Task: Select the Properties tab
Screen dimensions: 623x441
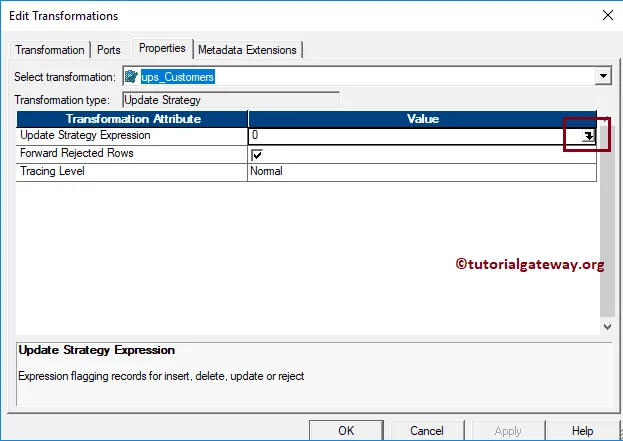Action: point(162,48)
